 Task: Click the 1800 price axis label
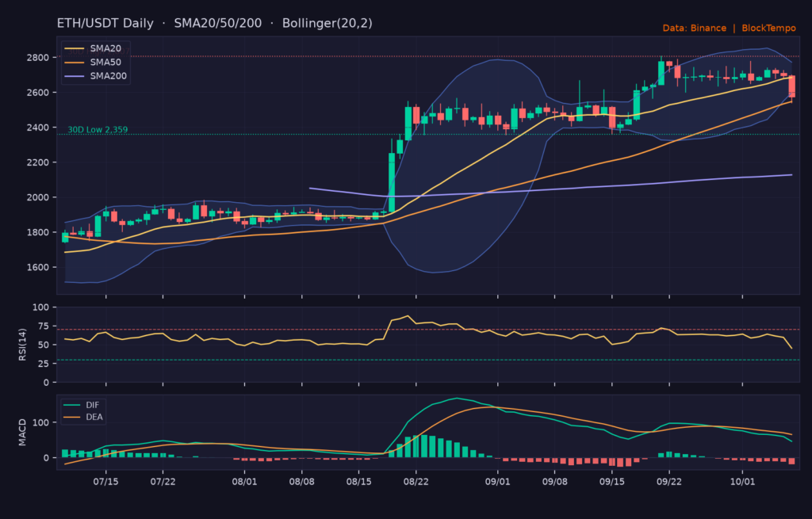coord(38,232)
